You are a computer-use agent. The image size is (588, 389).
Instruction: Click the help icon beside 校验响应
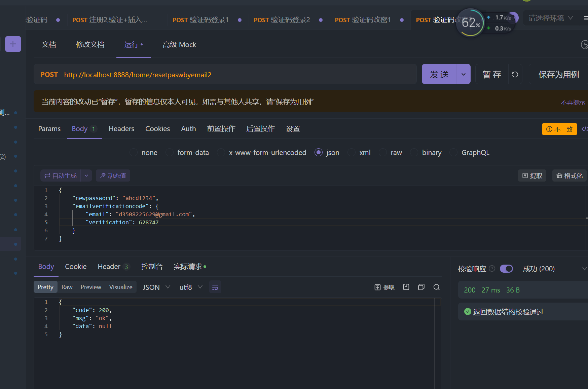coord(492,269)
